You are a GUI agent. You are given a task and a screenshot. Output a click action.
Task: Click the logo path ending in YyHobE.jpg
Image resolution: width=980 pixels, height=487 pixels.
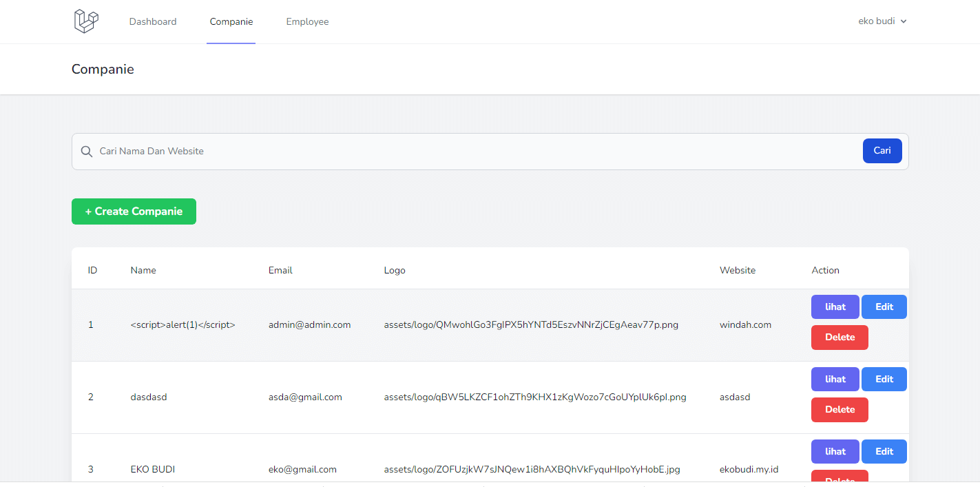532,470
